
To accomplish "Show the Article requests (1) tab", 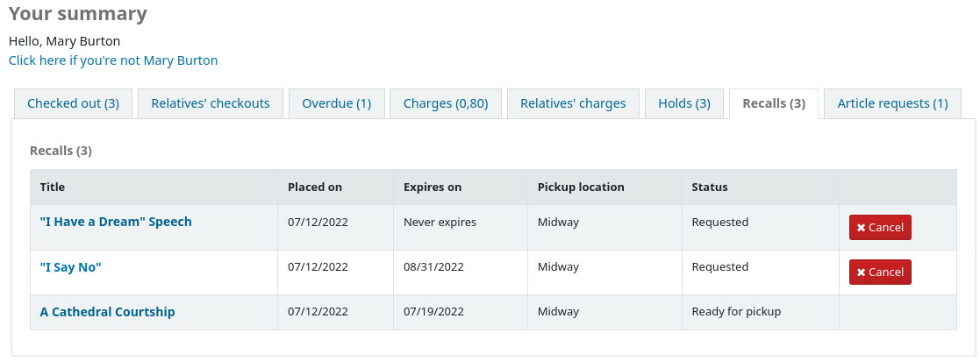I will point(892,103).
